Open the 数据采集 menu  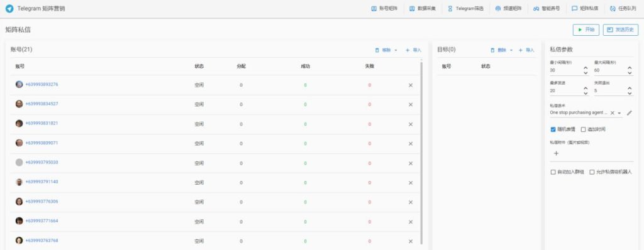[422, 9]
